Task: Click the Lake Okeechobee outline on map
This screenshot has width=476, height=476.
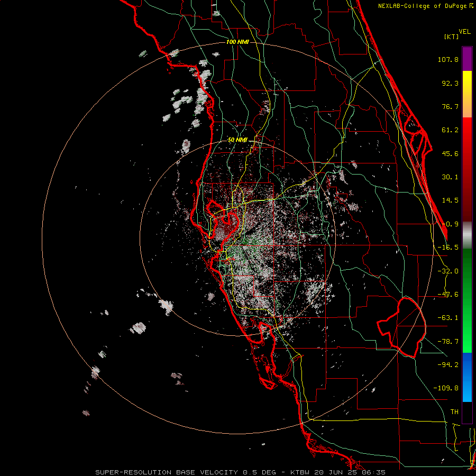Action: click(401, 327)
